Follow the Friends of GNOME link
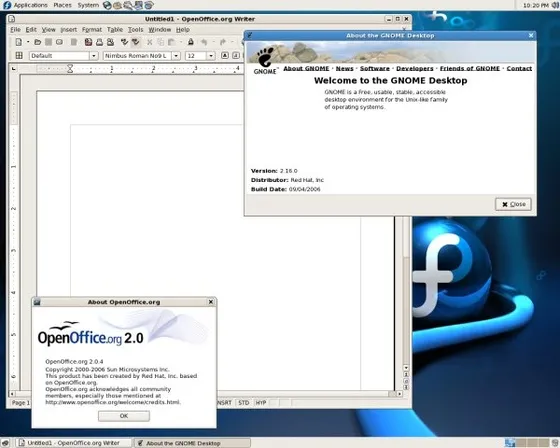 (470, 68)
